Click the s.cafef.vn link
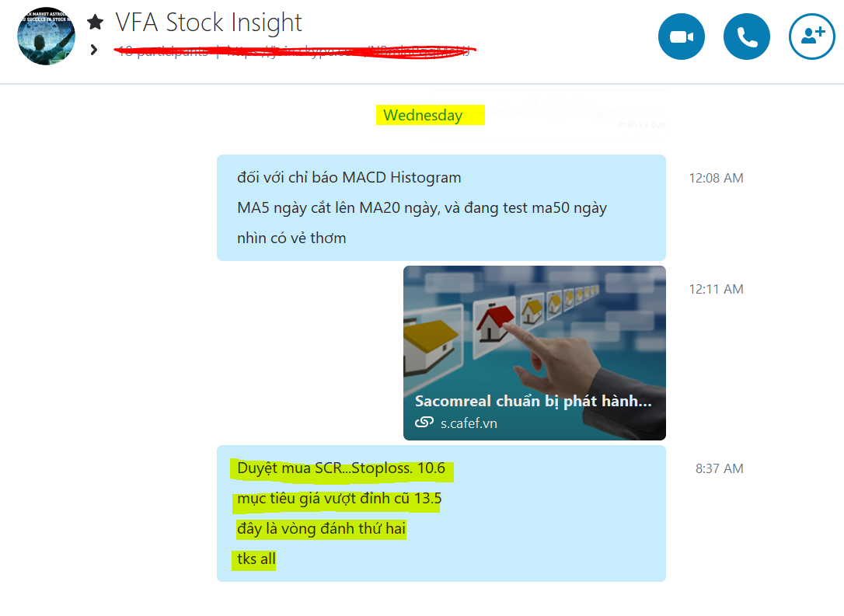This screenshot has width=844, height=616. [469, 423]
